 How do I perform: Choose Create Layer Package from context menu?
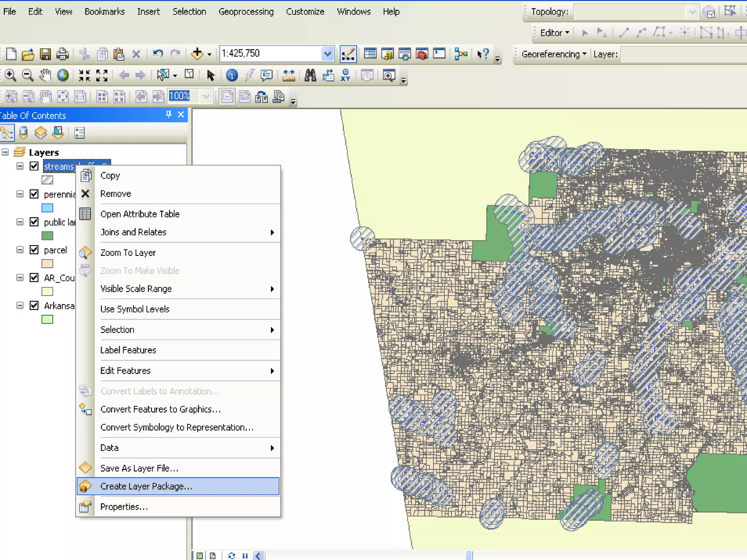point(146,486)
